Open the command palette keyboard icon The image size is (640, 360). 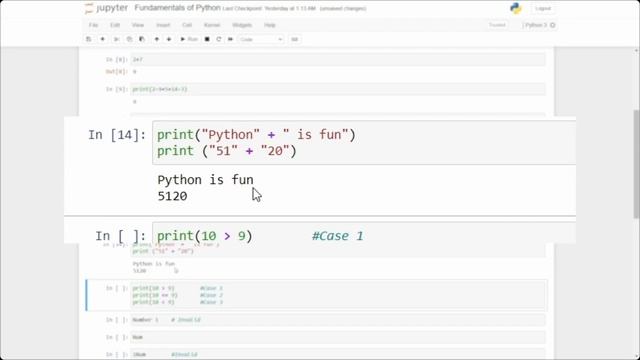(x=294, y=39)
